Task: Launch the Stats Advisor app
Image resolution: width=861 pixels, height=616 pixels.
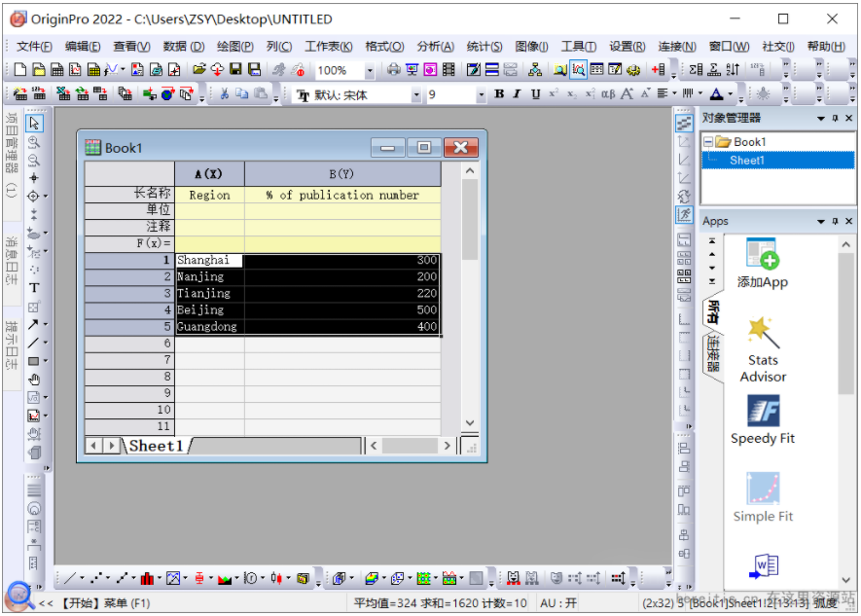Action: click(x=763, y=349)
